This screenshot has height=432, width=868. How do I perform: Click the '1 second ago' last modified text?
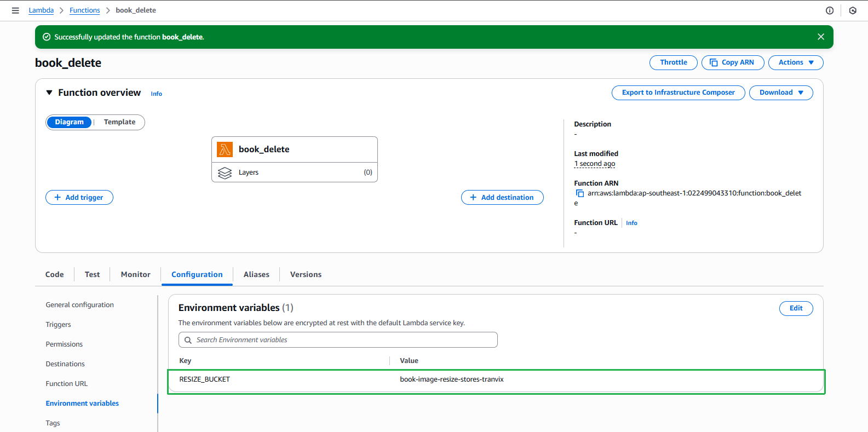pos(595,164)
